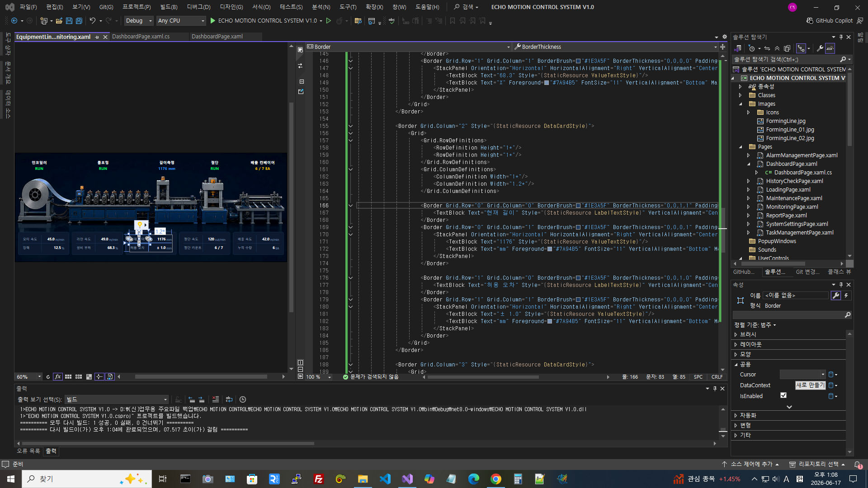Show output timestamps clock icon
The image size is (868, 488).
pyautogui.click(x=243, y=399)
